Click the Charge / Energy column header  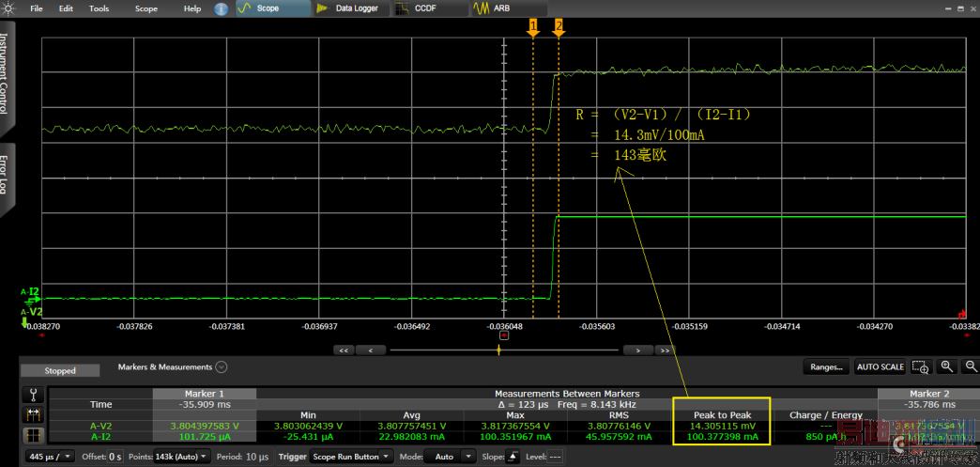[x=826, y=415]
